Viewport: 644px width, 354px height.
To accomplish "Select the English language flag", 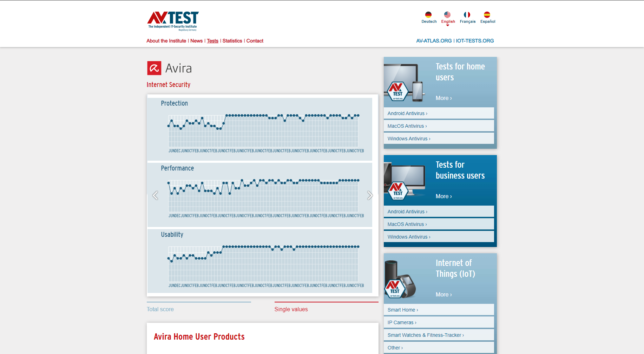I will coord(447,15).
